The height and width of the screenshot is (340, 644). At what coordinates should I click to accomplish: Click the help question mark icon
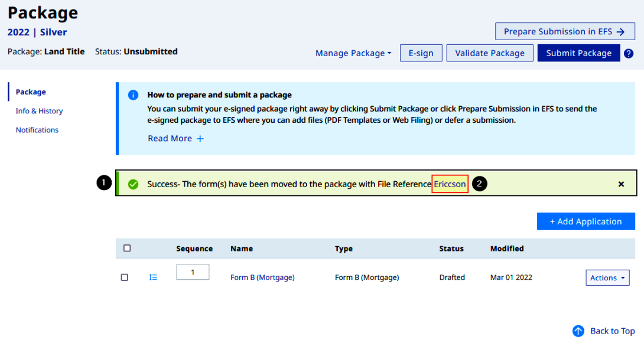pos(629,53)
